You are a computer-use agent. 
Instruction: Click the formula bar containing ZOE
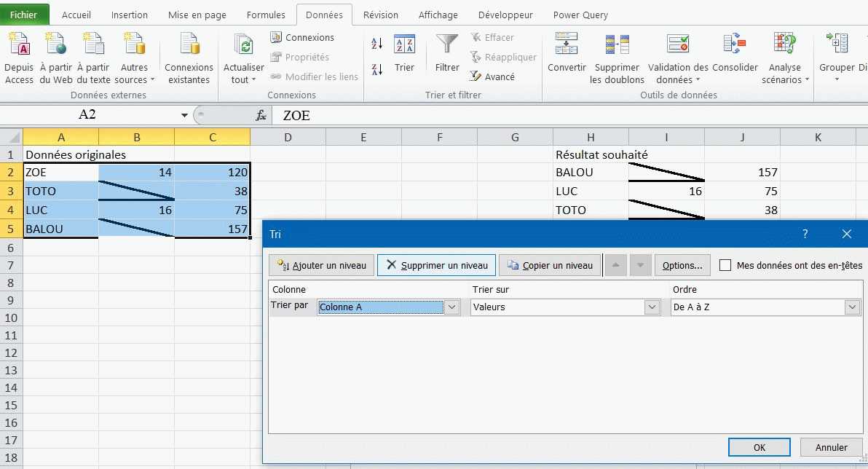(x=570, y=115)
